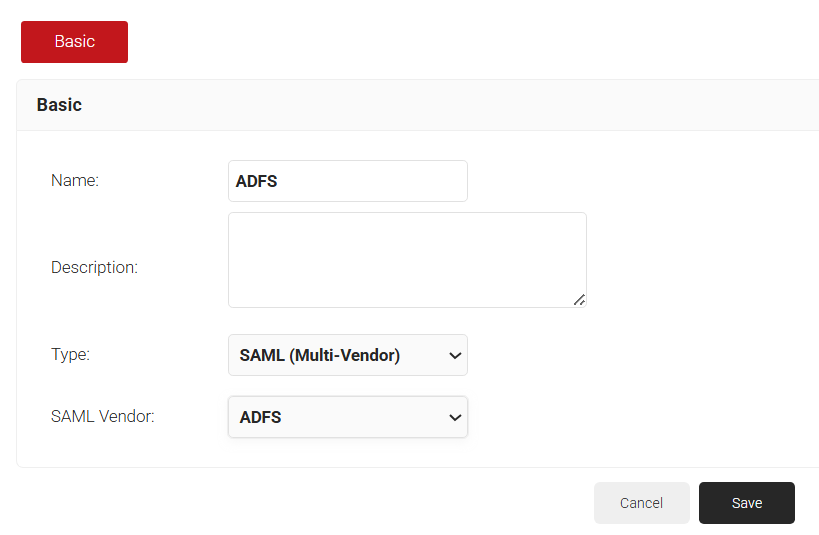Click the Name: field label
The width and height of the screenshot is (819, 535).
(x=75, y=181)
